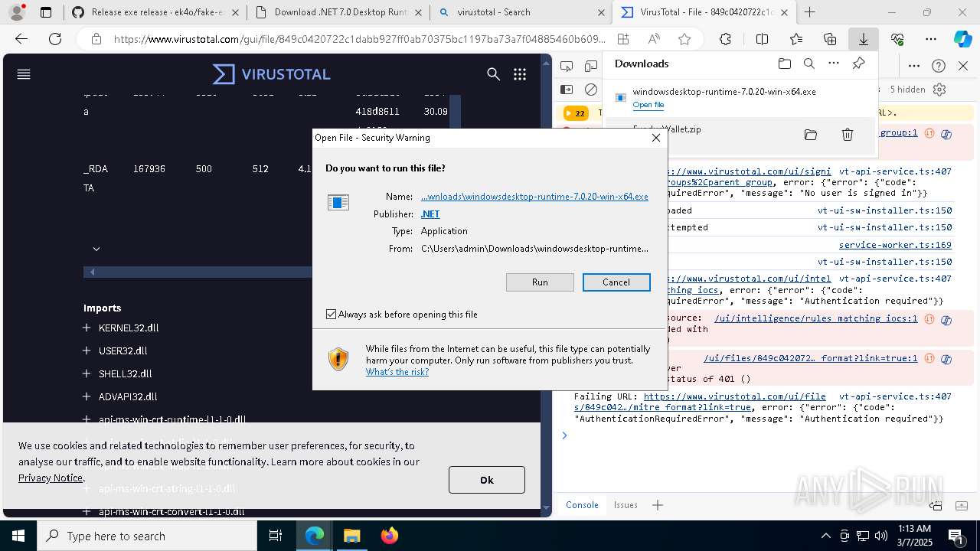Expand USER32.dll imports

point(87,350)
